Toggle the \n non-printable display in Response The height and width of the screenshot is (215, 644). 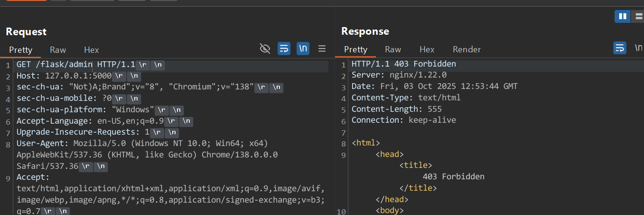pyautogui.click(x=638, y=48)
